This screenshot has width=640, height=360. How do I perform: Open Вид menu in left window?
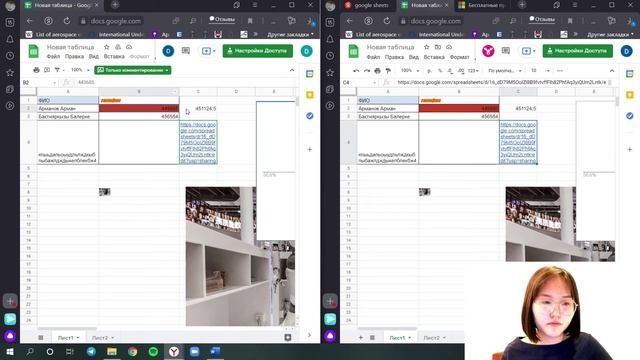pos(94,57)
